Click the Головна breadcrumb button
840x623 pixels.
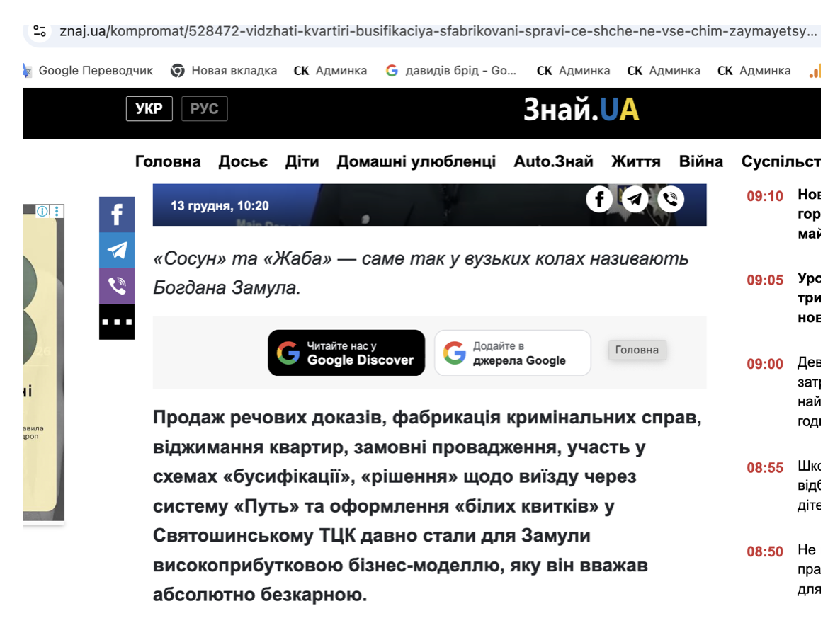pos(637,350)
